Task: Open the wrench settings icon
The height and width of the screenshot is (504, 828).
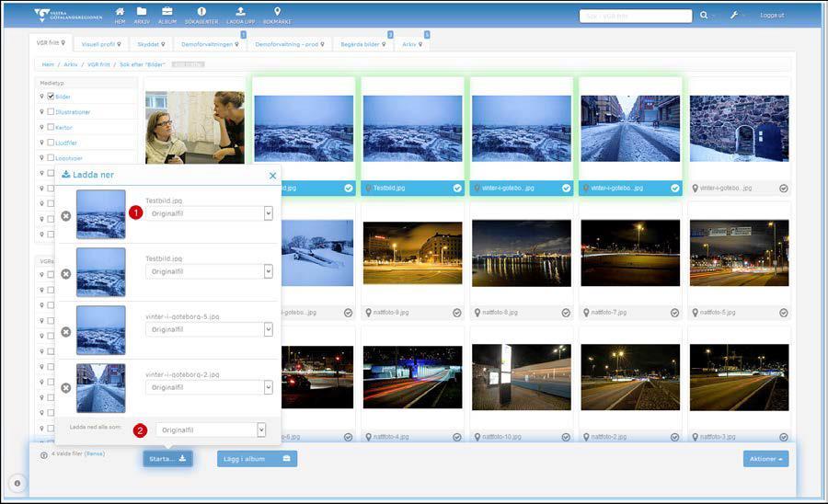Action: [x=734, y=16]
